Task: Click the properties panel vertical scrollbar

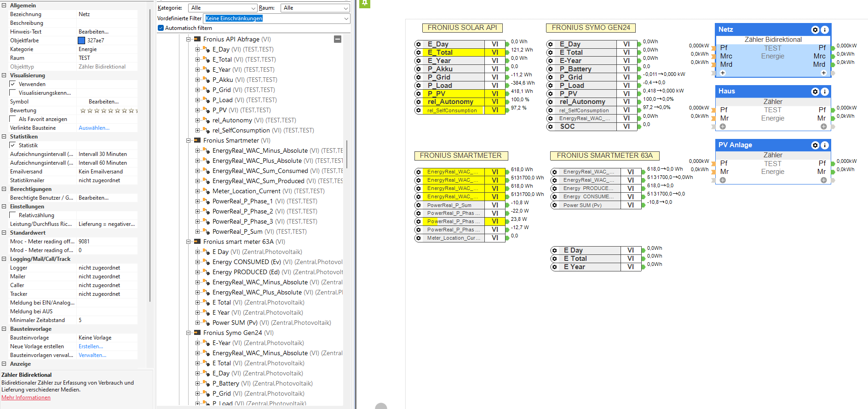Action: click(150, 156)
